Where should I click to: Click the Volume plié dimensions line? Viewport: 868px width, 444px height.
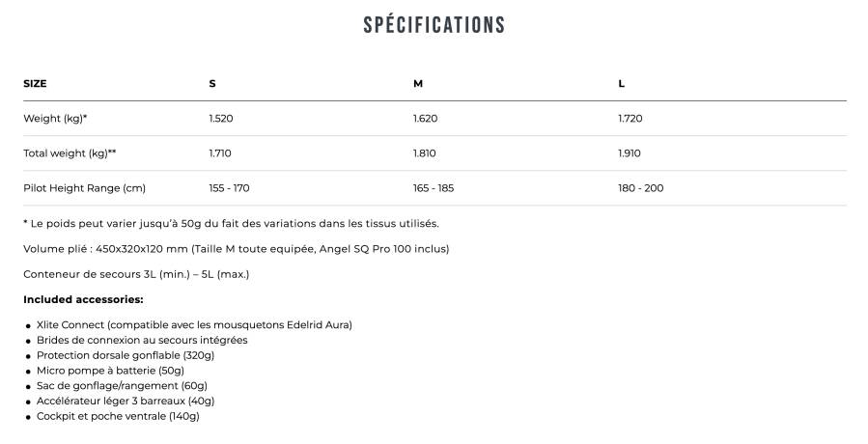[237, 249]
